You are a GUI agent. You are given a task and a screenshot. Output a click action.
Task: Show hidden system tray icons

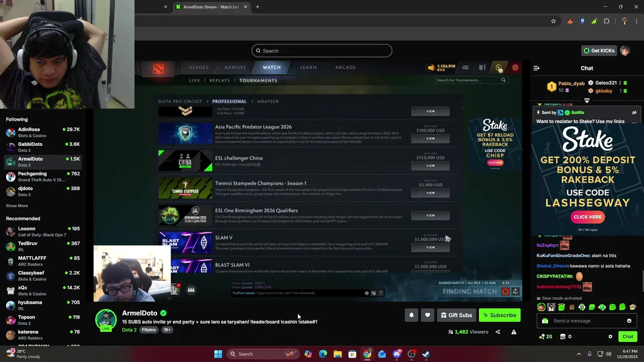[x=579, y=354]
